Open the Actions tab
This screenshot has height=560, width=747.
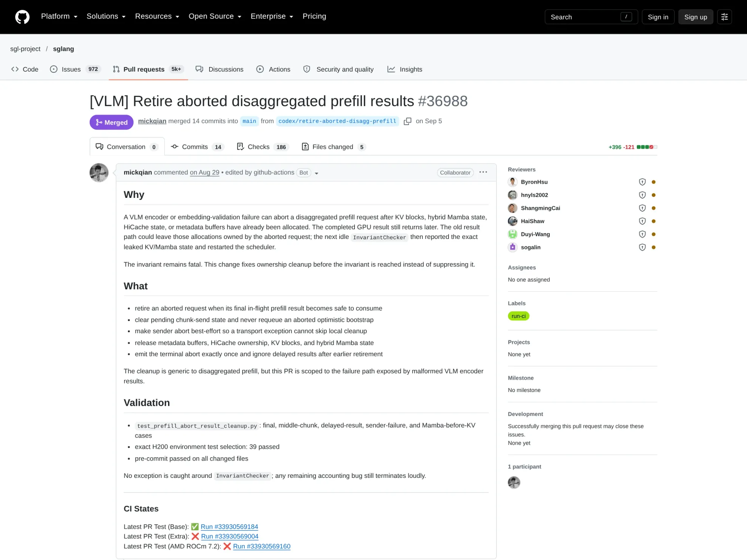click(273, 69)
